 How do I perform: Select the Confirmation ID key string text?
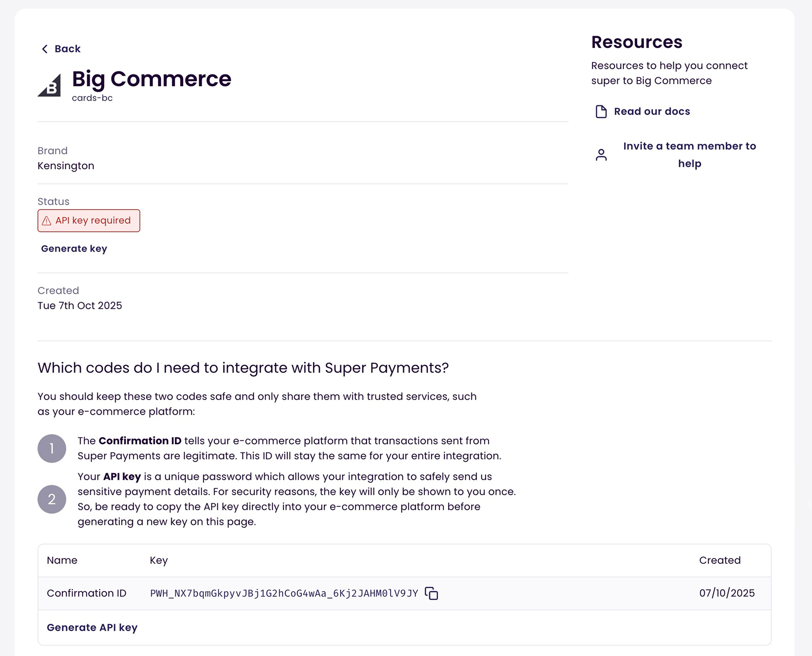(x=284, y=594)
